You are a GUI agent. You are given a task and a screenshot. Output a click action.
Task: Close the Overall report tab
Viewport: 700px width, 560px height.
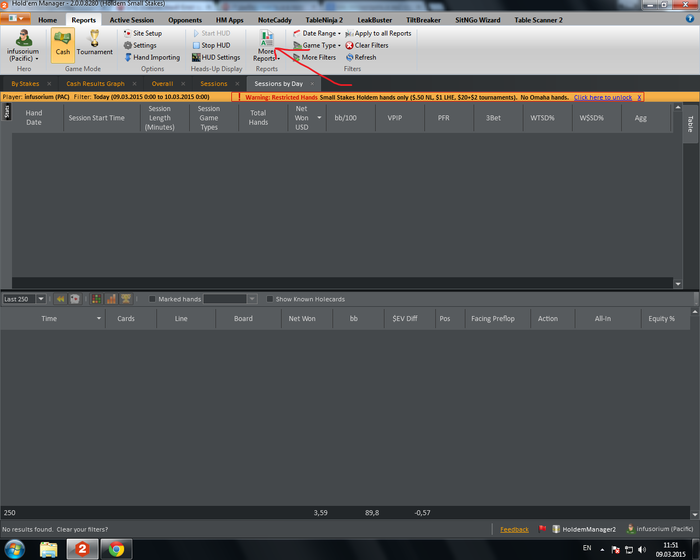coord(183,84)
